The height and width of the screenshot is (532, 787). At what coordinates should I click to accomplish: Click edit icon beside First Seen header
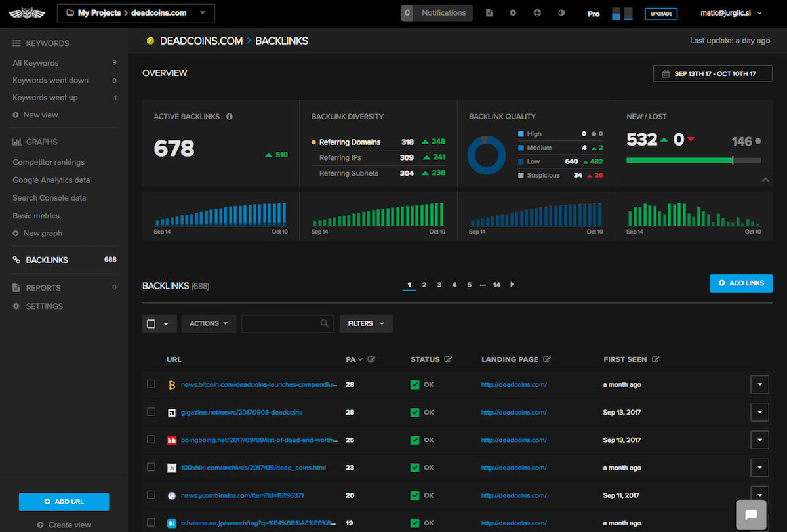655,359
